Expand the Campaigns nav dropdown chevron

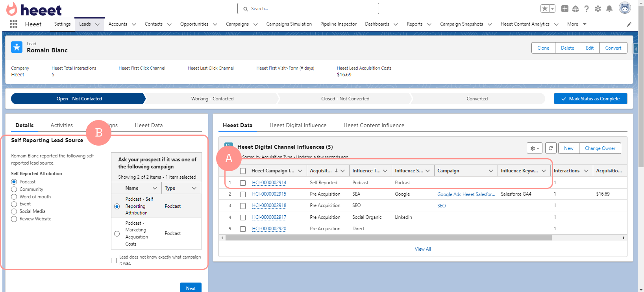tap(255, 24)
